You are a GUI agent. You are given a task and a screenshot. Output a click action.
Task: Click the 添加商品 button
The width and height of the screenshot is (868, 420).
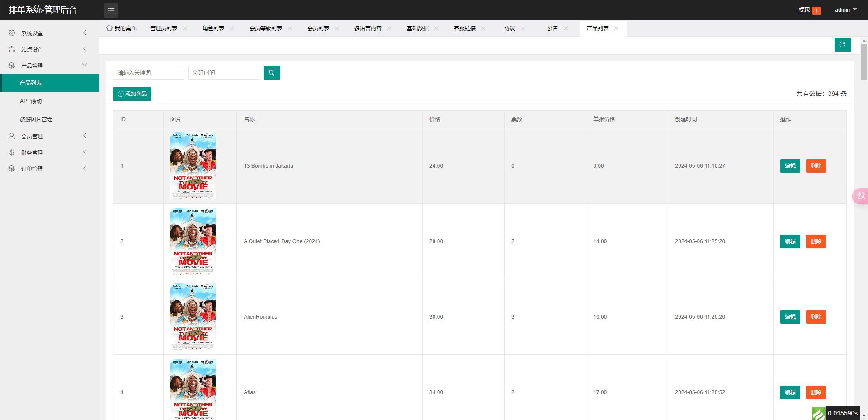[x=132, y=94]
